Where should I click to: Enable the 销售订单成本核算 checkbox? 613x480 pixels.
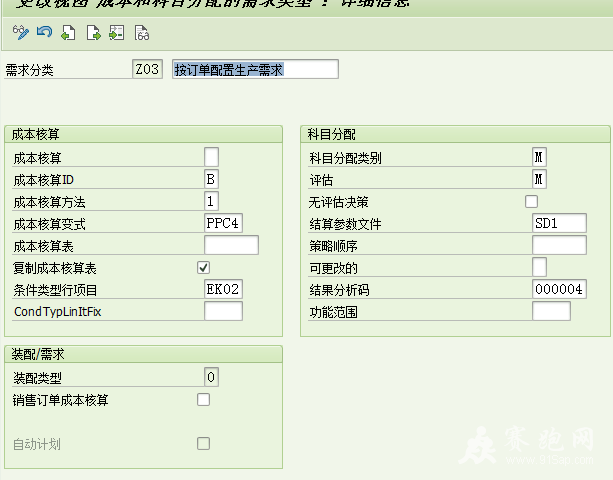(x=203, y=399)
